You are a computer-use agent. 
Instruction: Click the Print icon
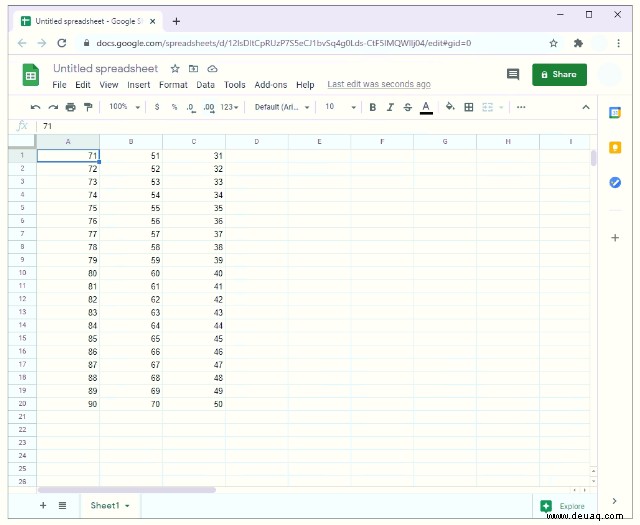pyautogui.click(x=71, y=107)
